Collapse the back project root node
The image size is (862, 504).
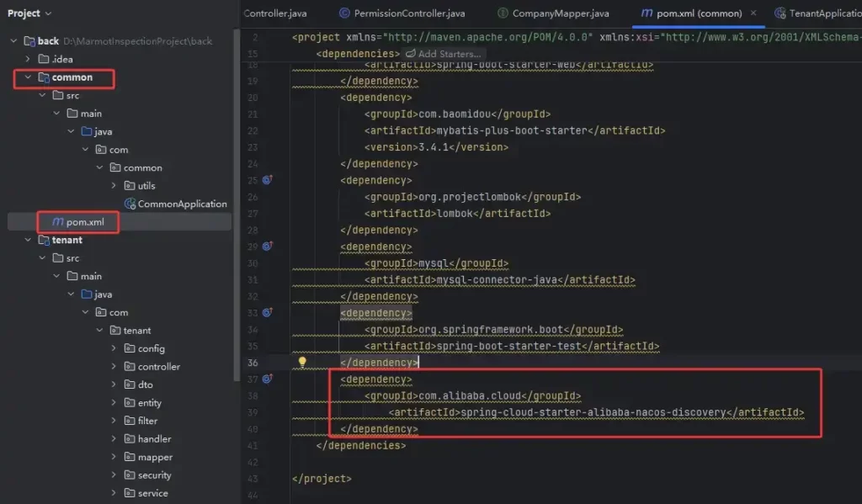click(x=13, y=41)
